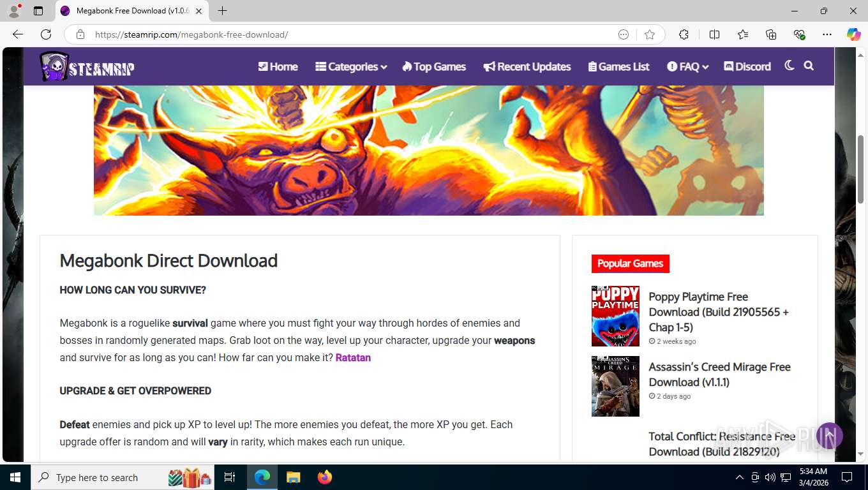The height and width of the screenshot is (490, 868).
Task: Click the UPGRADE & GET OVERPOWERED text
Action: [x=135, y=390]
